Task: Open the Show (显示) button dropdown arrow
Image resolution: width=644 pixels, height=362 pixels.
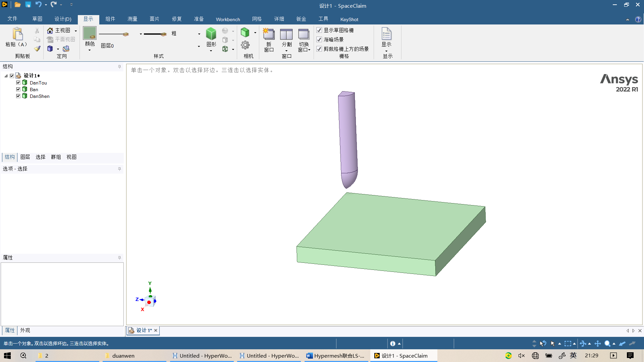Action: pyautogui.click(x=386, y=51)
